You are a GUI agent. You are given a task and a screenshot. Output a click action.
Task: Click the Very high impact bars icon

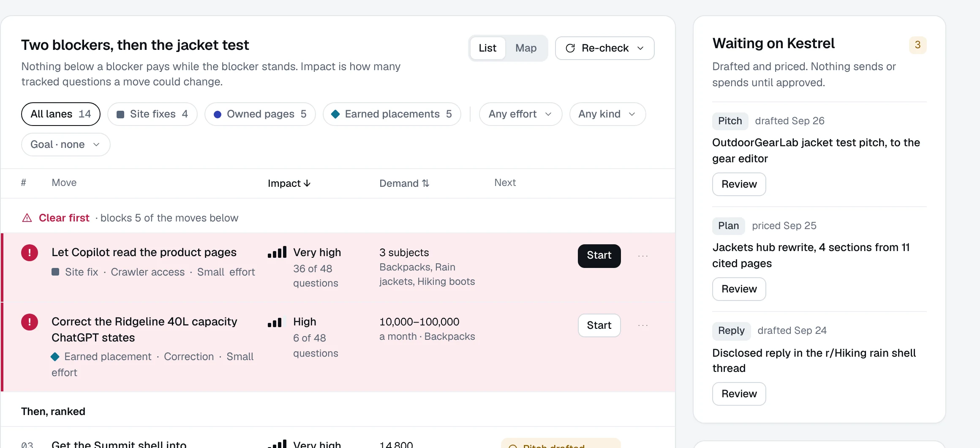pyautogui.click(x=277, y=252)
